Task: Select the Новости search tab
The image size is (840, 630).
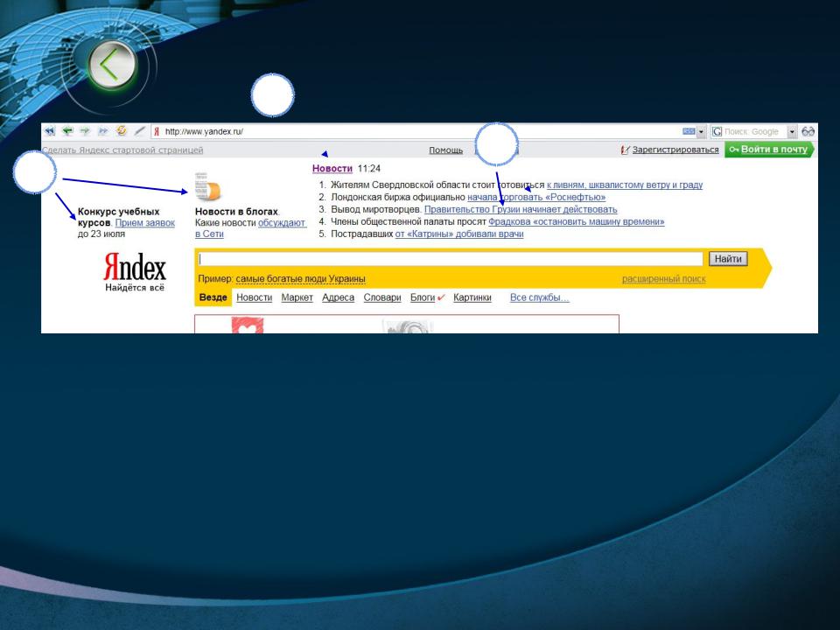Action: 255,297
